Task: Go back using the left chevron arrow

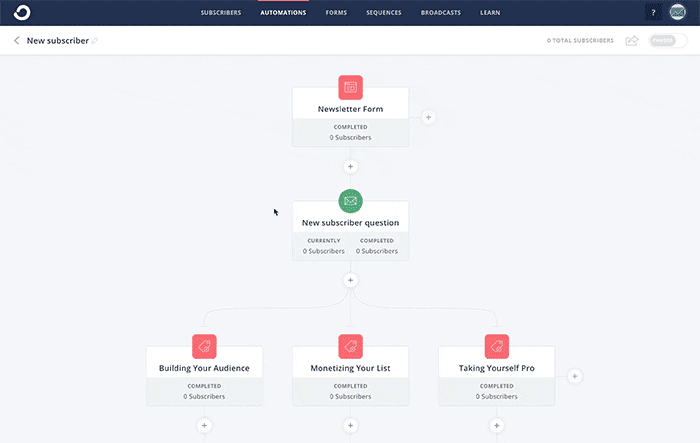Action: tap(17, 41)
